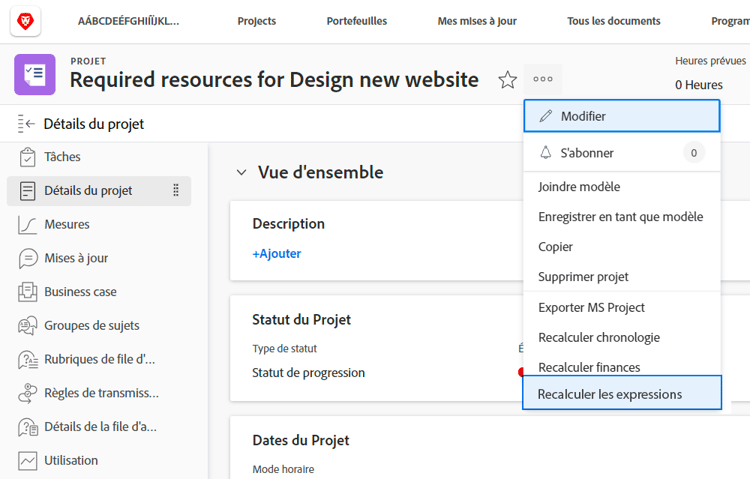Open Tous les documents tab
Viewport: 750px width, 479px height.
pyautogui.click(x=614, y=21)
